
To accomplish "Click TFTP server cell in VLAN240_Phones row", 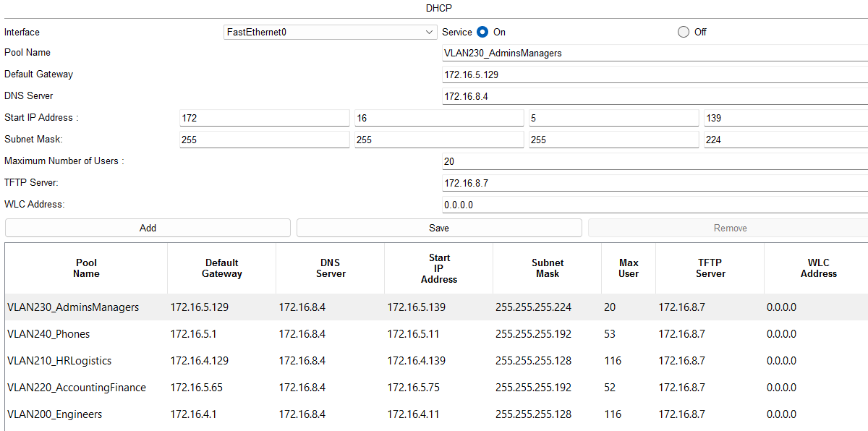I will tap(710, 334).
